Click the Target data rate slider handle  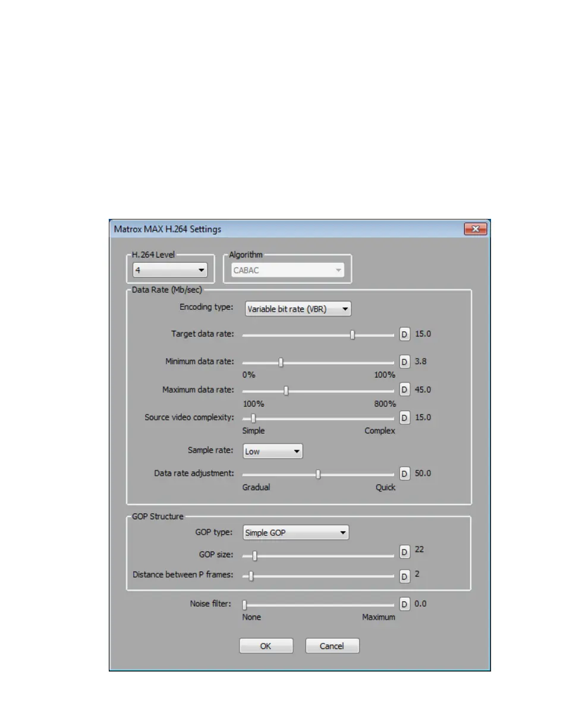pos(353,335)
